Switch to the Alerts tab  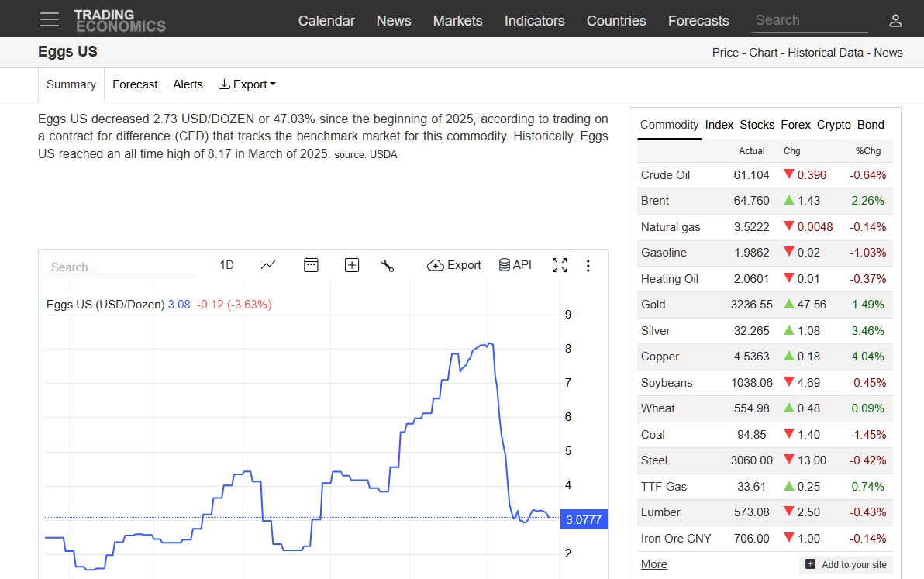pos(188,84)
